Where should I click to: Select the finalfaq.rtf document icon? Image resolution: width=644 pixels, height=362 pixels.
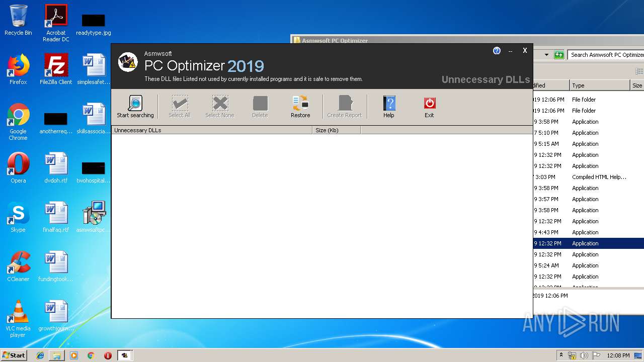point(56,217)
